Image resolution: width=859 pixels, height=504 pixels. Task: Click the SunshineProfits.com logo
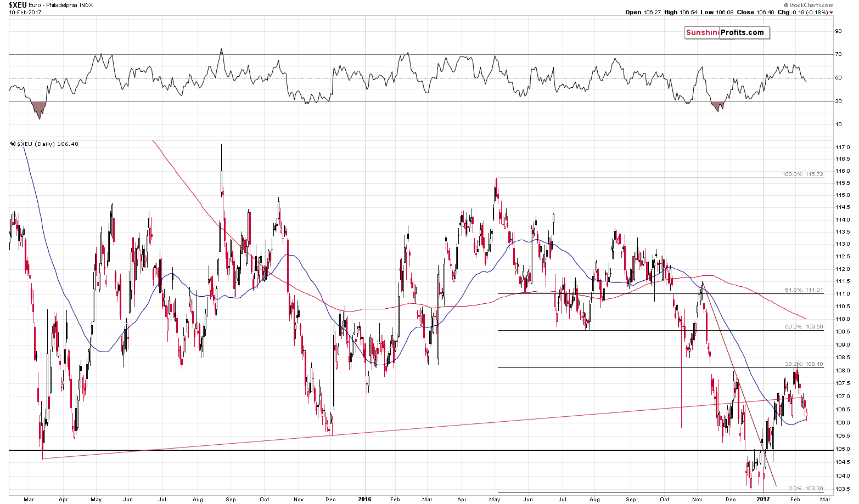(x=727, y=33)
